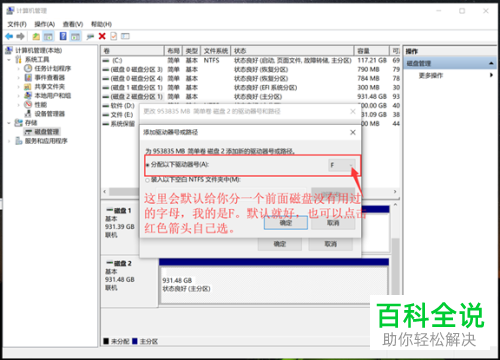Open 性能 via its gauge icon

point(28,105)
